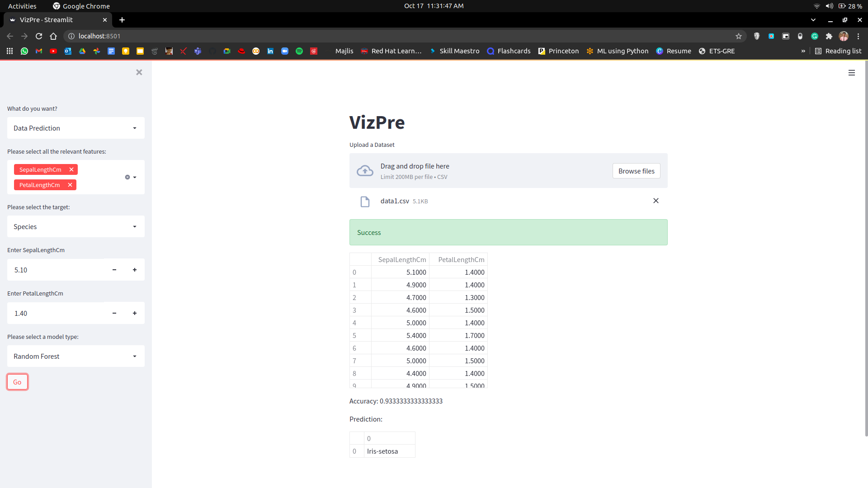Delete the uploaded data1.csv file
This screenshot has height=488, width=868.
tap(656, 201)
